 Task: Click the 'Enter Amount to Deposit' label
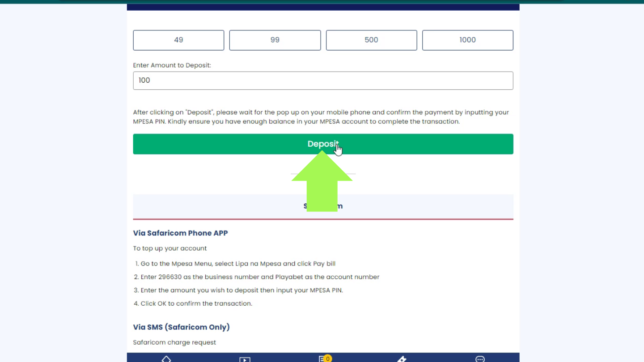pyautogui.click(x=172, y=65)
